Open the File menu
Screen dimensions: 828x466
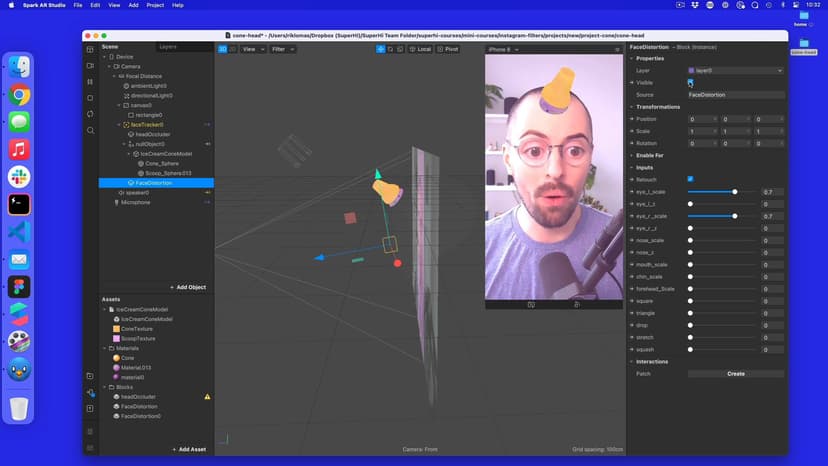tap(78, 5)
